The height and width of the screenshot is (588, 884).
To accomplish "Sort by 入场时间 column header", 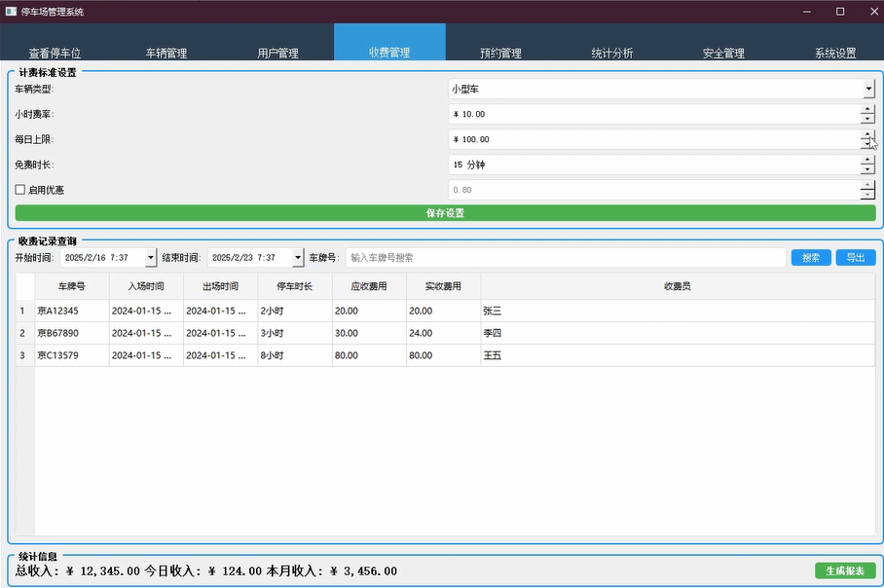I will (x=146, y=286).
